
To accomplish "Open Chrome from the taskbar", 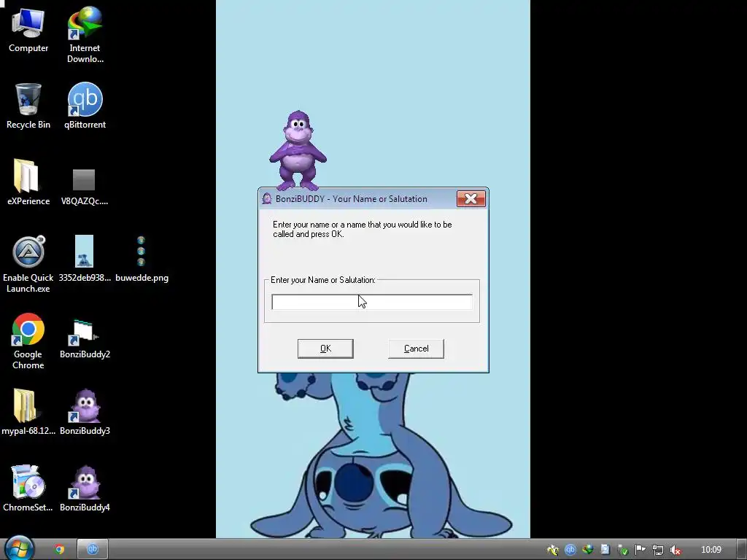I will click(x=60, y=550).
